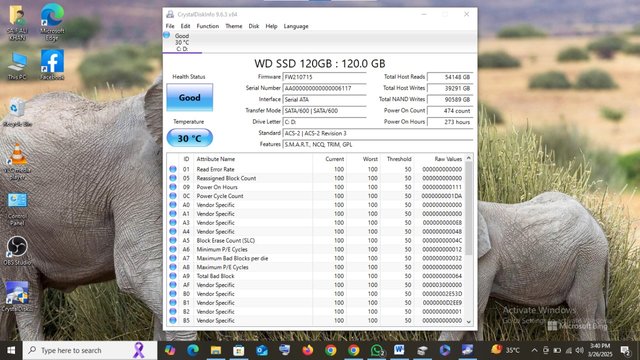640x360 pixels.
Task: Open the This PC desktop icon
Action: tap(17, 66)
